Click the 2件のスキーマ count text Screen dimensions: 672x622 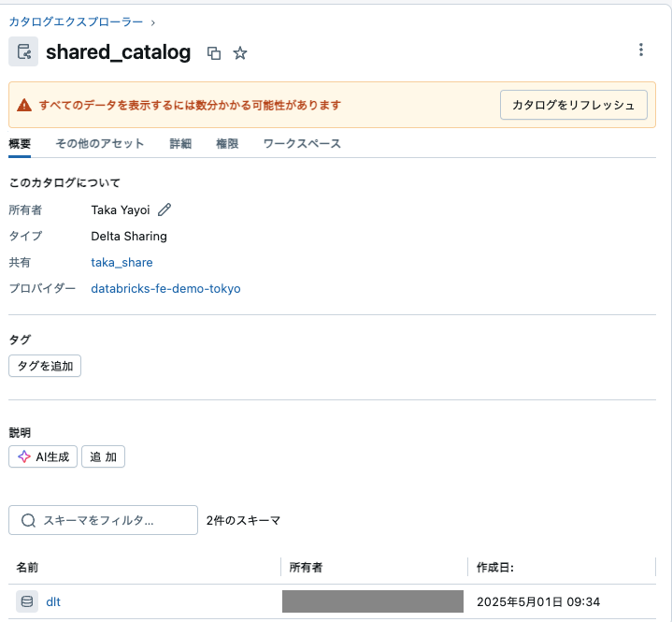pos(243,520)
